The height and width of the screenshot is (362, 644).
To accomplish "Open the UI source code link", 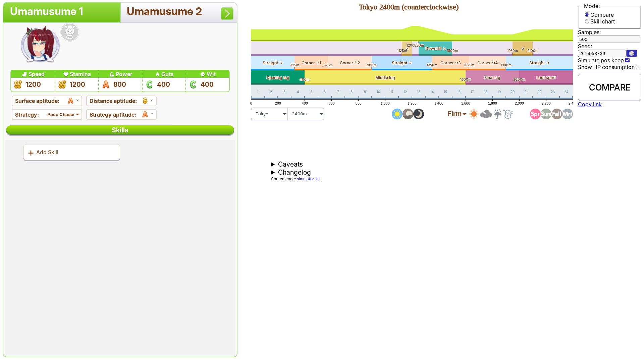I will [318, 179].
